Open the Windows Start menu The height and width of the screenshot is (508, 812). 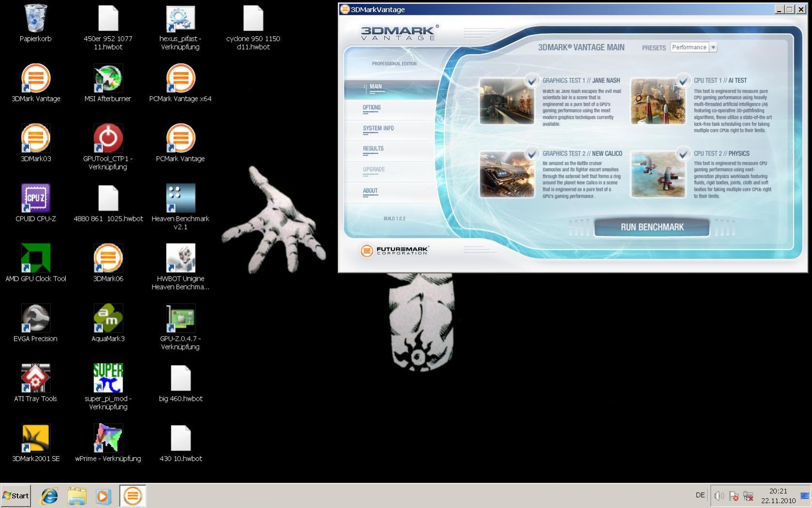pos(15,495)
